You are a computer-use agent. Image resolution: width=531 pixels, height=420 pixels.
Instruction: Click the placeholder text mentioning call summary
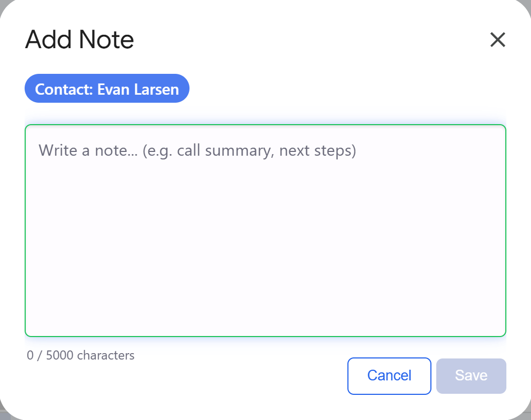(198, 150)
